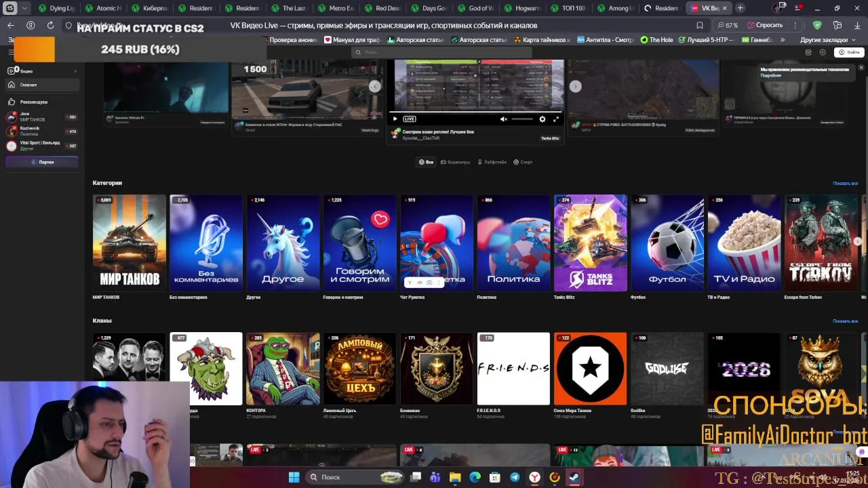Open a new browser tab with plus
This screenshot has width=868, height=488.
(x=740, y=8)
